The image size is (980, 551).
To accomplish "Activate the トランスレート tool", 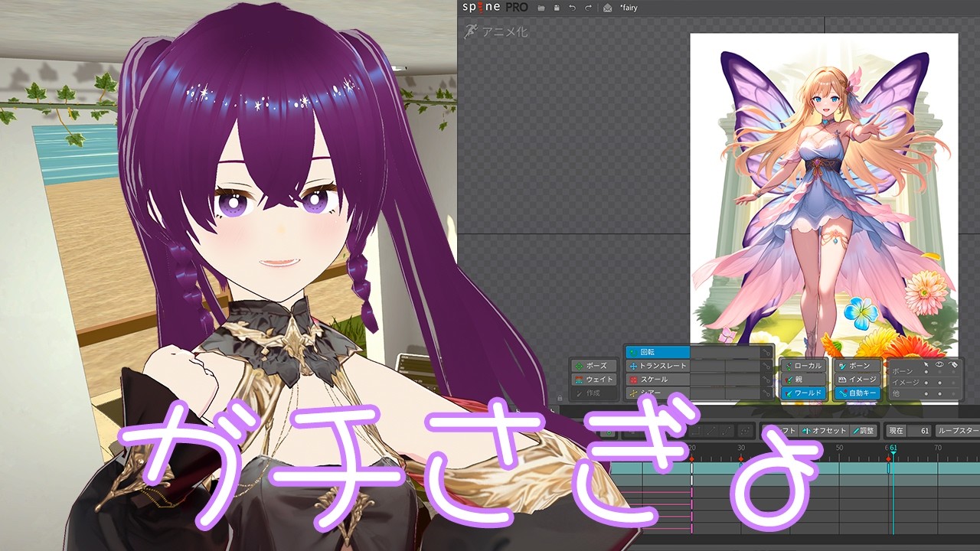I will click(658, 366).
